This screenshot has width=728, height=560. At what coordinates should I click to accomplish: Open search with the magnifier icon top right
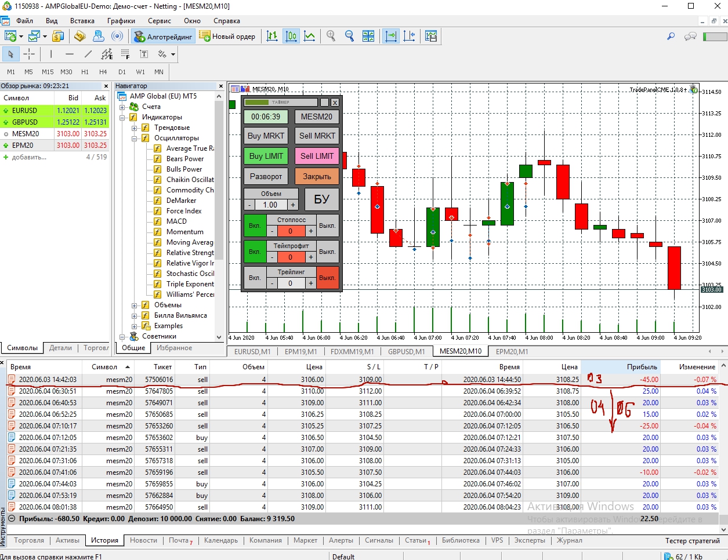coord(671,36)
